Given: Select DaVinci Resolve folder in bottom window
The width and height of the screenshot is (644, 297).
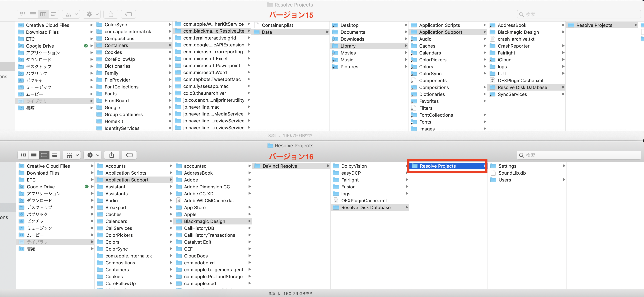Looking at the screenshot, I should [280, 166].
